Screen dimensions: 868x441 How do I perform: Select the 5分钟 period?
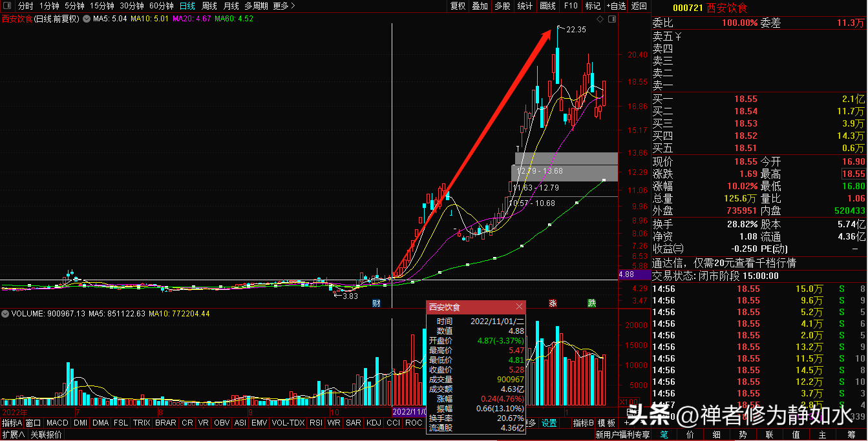pos(74,6)
